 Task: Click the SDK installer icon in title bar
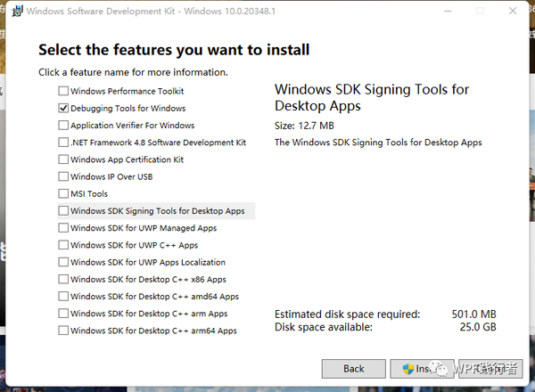pos(17,11)
